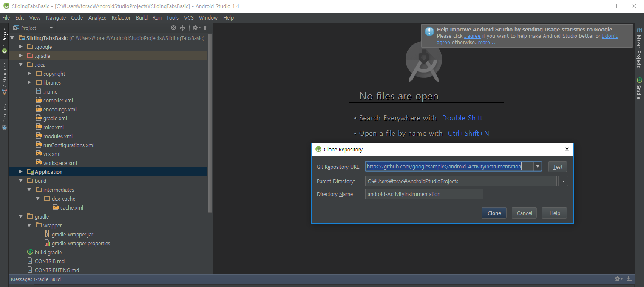
Task: Open the Maven Projects side panel
Action: pos(639,48)
